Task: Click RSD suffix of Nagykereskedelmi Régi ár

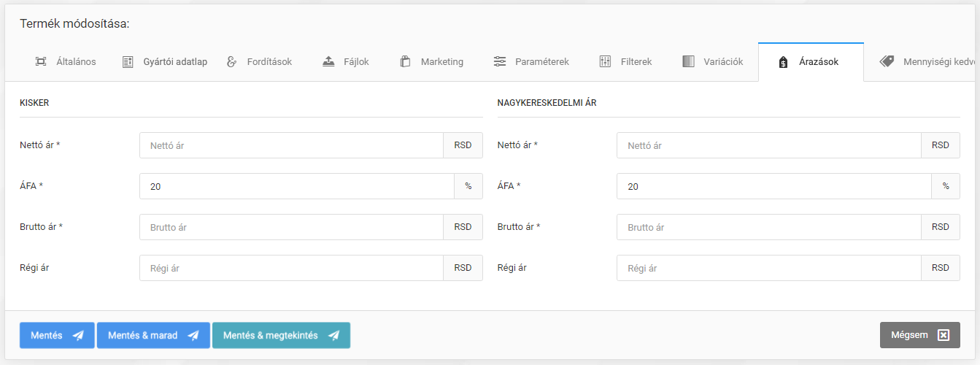Action: coord(940,268)
